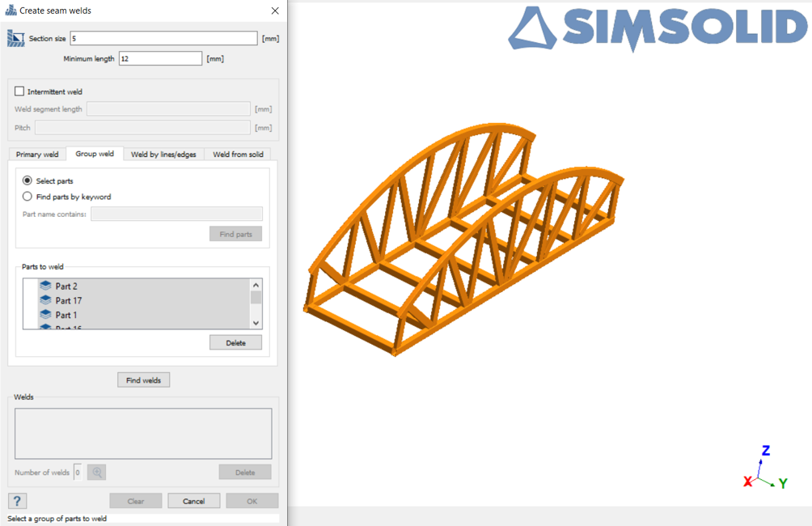812x526 pixels.
Task: Choose the Select parts radio option
Action: pos(27,181)
